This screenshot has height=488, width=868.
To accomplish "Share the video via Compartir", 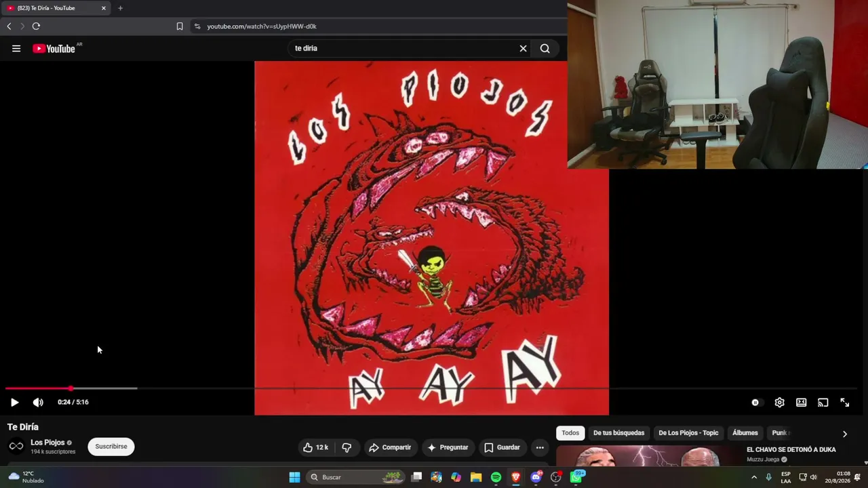I will (390, 447).
